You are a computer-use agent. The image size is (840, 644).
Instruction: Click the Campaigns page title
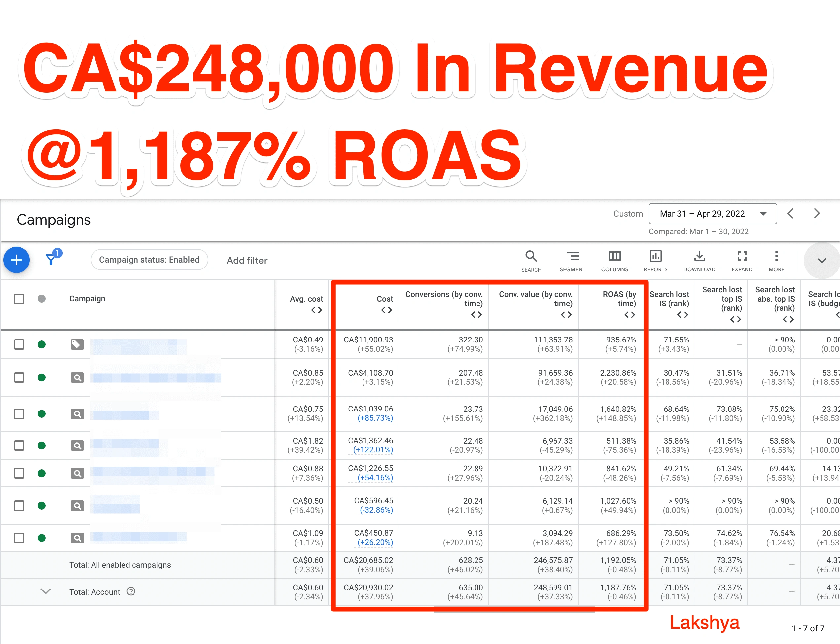point(53,220)
